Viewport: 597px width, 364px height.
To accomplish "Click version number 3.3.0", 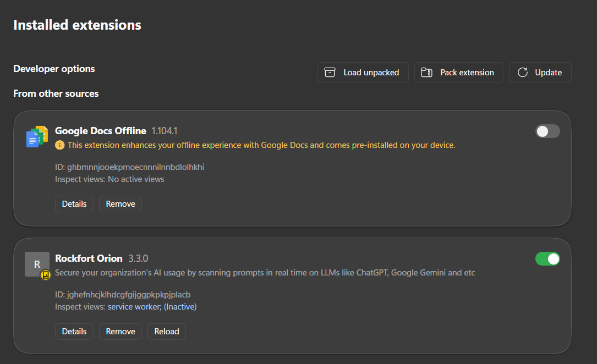I will pyautogui.click(x=138, y=258).
